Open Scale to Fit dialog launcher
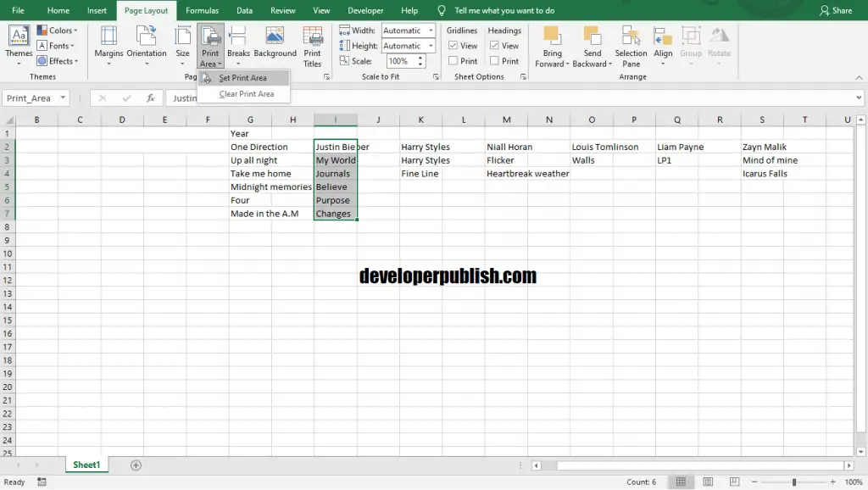Image resolution: width=868 pixels, height=490 pixels. pyautogui.click(x=437, y=77)
